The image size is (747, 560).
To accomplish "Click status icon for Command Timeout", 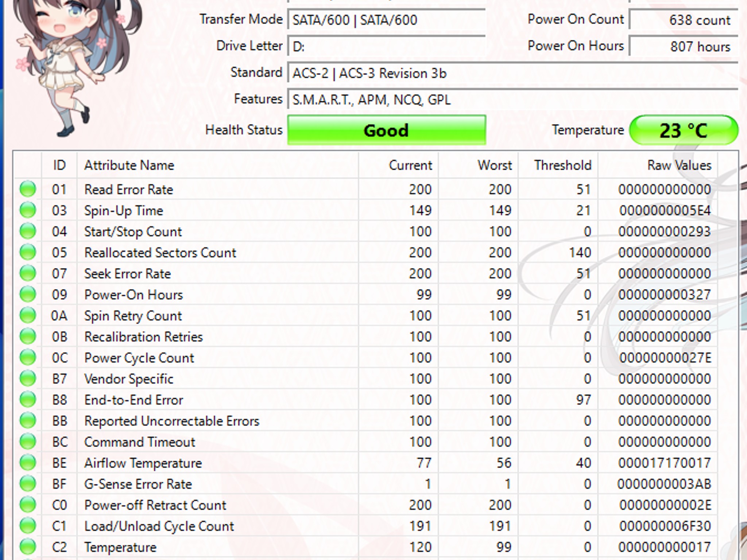I will (x=28, y=442).
